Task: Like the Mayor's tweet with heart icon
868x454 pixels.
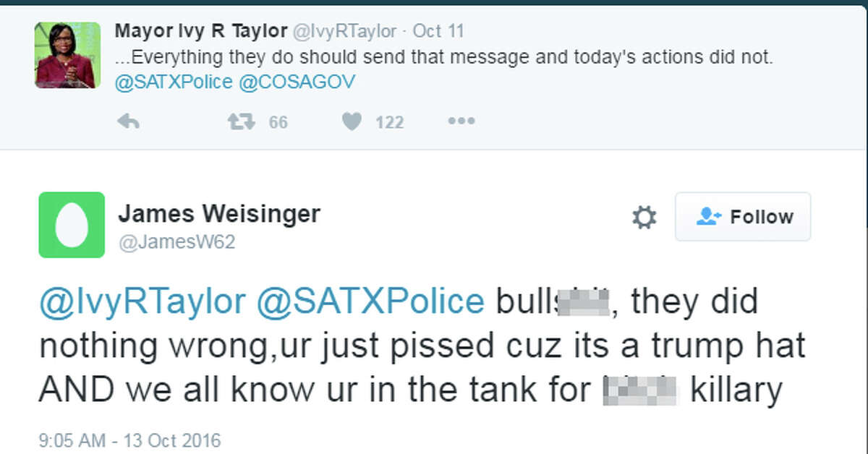Action: tap(352, 122)
